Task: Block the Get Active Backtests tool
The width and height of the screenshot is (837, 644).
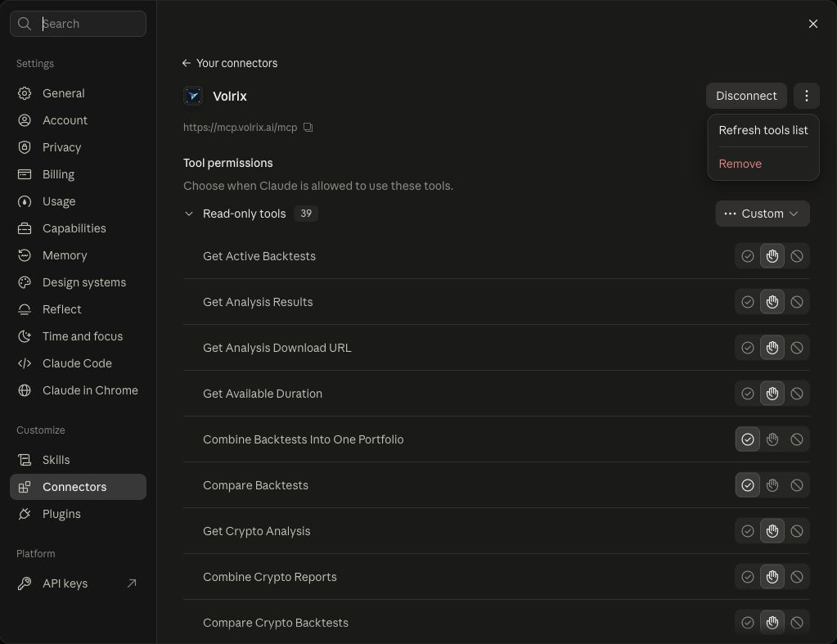Action: 796,256
